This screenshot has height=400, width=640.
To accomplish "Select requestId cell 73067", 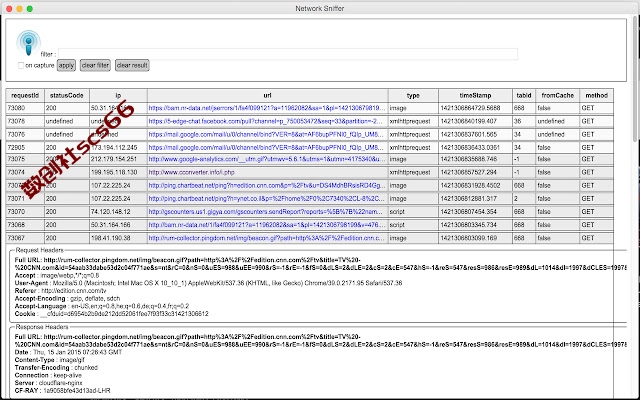I will (25, 238).
